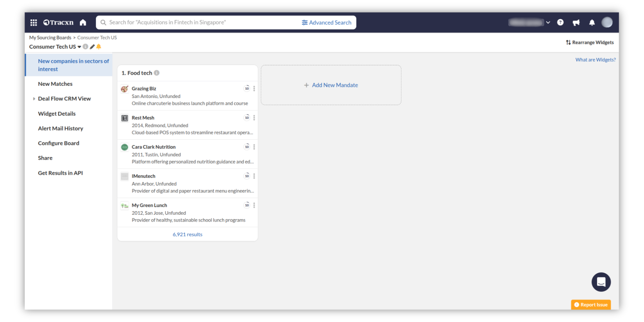Open the 6,921 results link
644x322 pixels.
click(x=187, y=234)
